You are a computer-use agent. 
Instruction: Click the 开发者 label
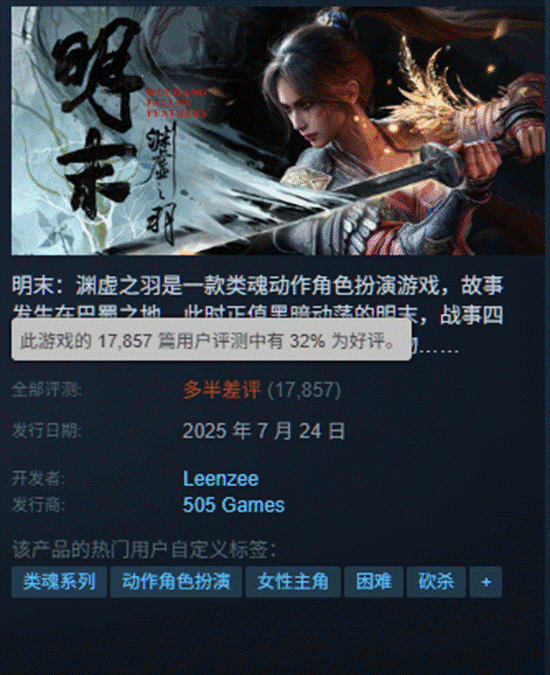pos(39,478)
